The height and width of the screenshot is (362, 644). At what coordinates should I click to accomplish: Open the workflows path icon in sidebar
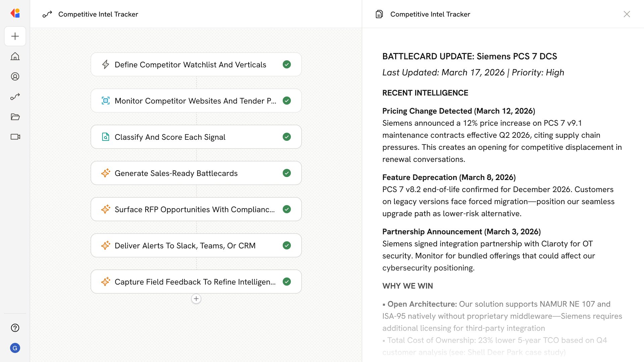pos(15,97)
